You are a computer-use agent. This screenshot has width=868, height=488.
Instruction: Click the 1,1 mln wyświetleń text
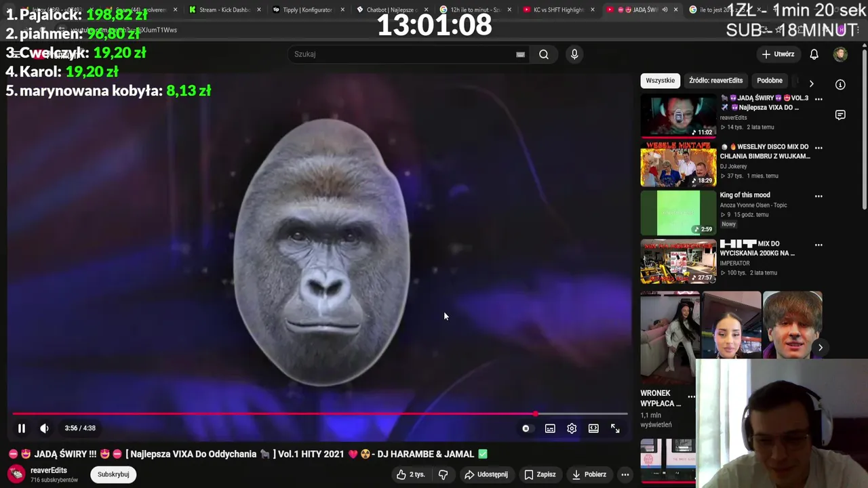point(656,420)
